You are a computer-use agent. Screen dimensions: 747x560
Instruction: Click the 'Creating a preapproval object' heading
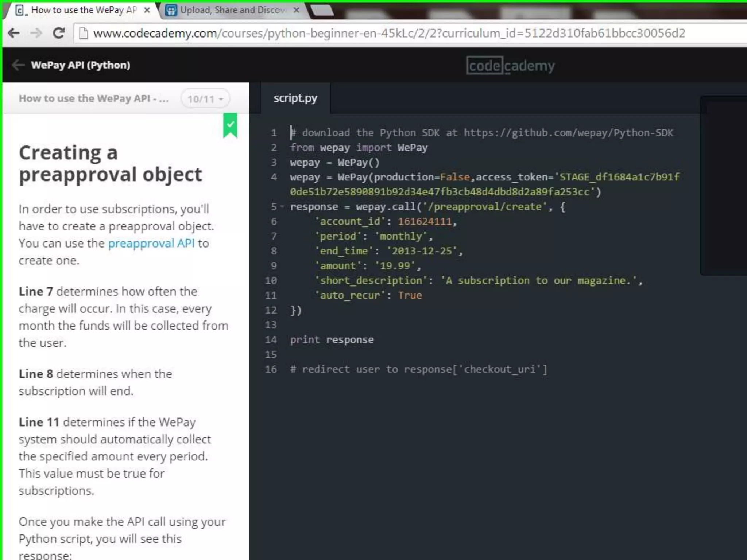pyautogui.click(x=111, y=163)
